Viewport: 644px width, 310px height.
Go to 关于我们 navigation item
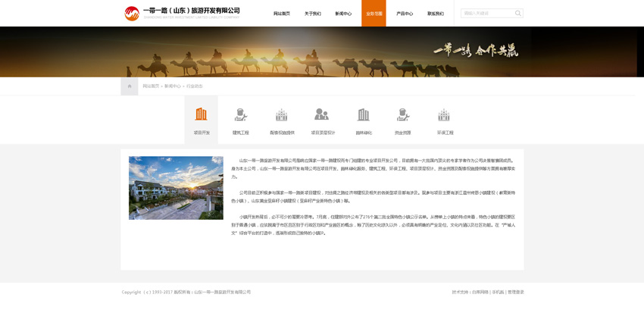pos(312,14)
